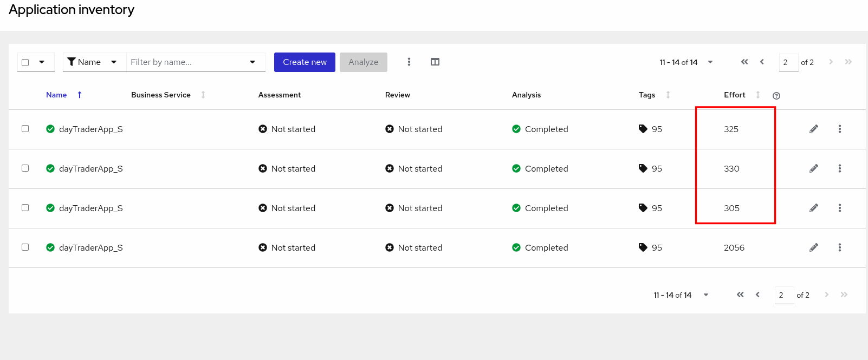Expand the top items-per-page dropdown
The height and width of the screenshot is (360, 868).
pos(710,62)
